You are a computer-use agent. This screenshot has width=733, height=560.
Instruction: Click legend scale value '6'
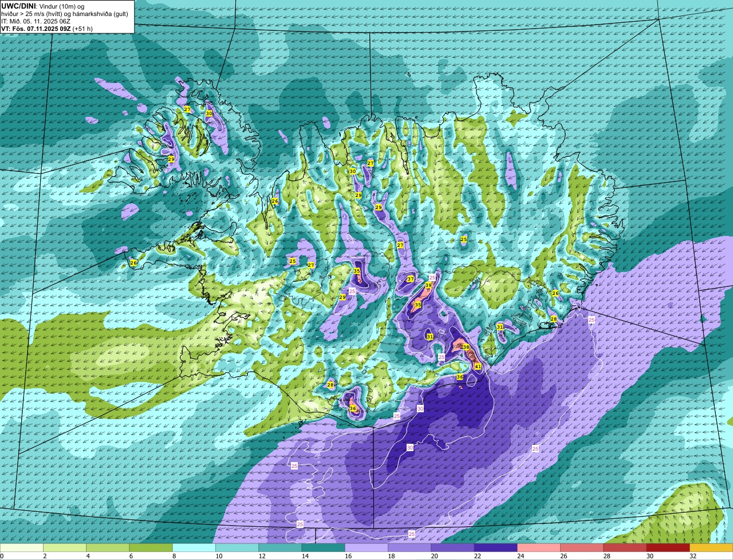coord(130,556)
